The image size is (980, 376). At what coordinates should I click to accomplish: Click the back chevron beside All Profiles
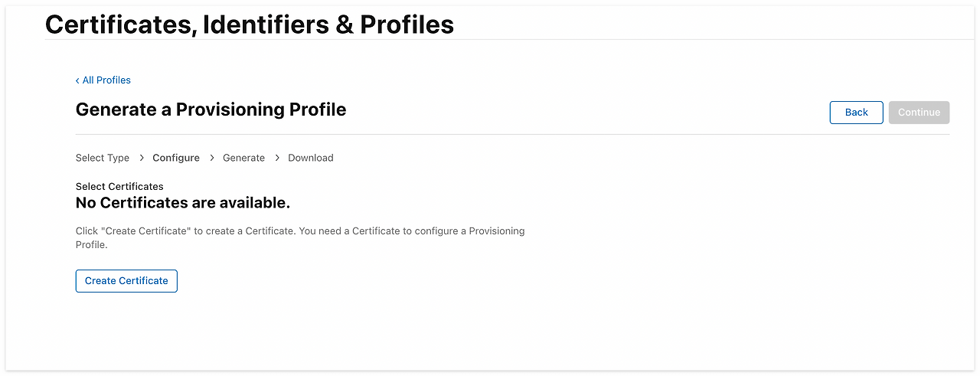(77, 80)
